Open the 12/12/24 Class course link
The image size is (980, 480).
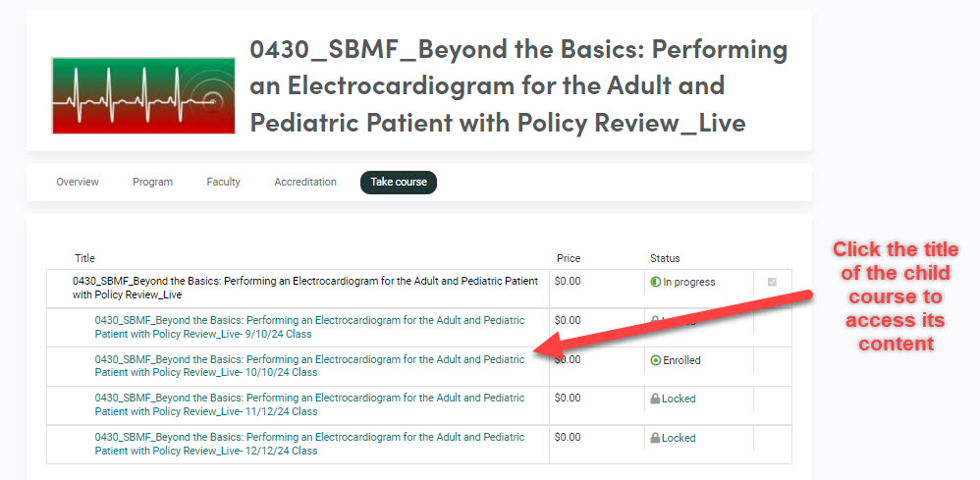pyautogui.click(x=309, y=444)
